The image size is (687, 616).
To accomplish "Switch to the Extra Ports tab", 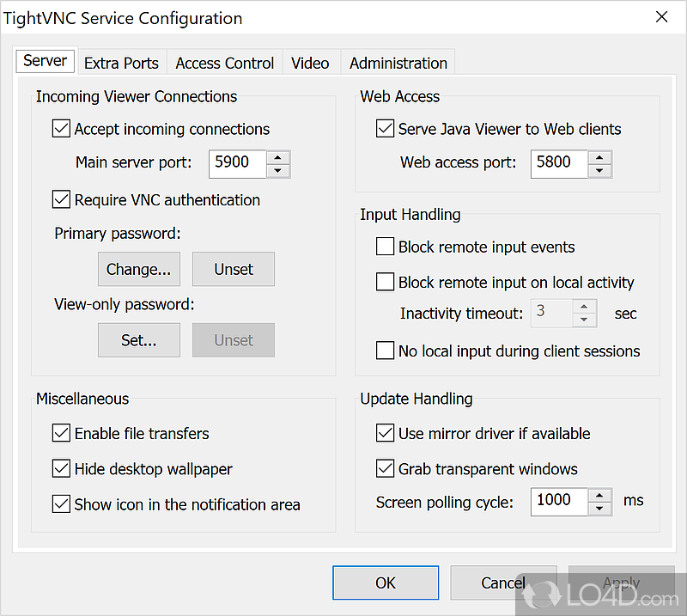I will 121,63.
